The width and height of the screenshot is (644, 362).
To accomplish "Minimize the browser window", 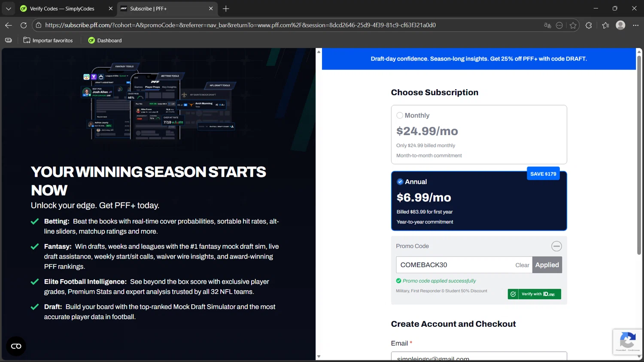I will (x=596, y=9).
